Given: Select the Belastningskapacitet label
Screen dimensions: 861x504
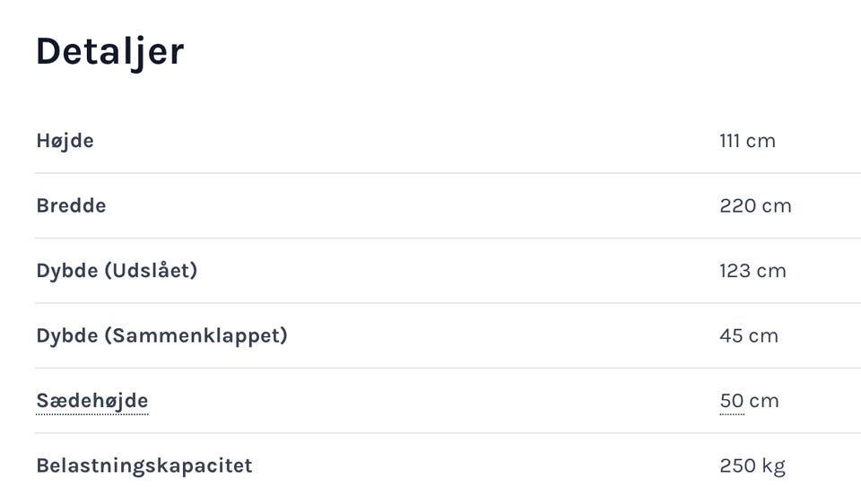Looking at the screenshot, I should (x=144, y=465).
